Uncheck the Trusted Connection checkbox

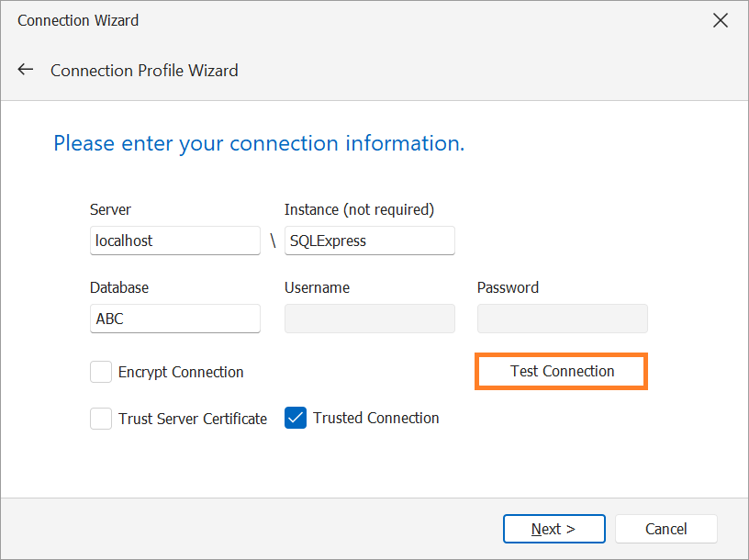click(296, 418)
